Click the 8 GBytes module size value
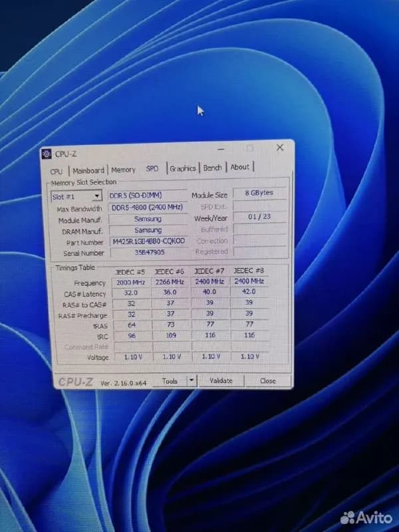This screenshot has width=399, height=532. click(259, 193)
